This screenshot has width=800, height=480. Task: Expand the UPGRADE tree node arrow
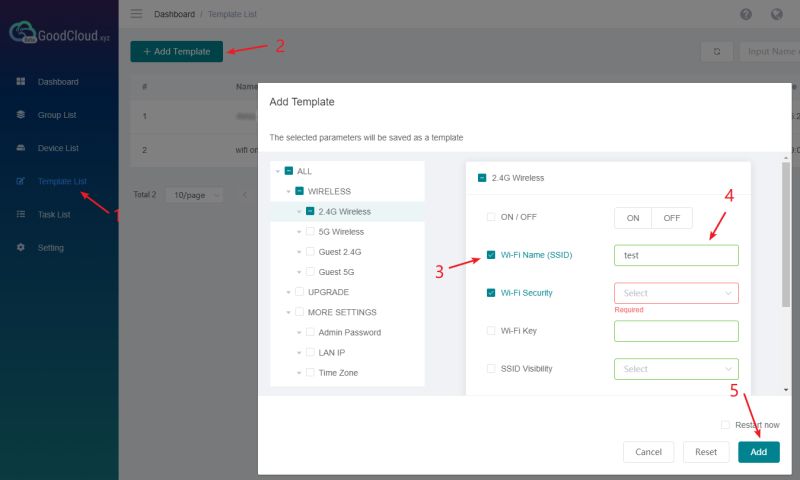click(x=288, y=292)
